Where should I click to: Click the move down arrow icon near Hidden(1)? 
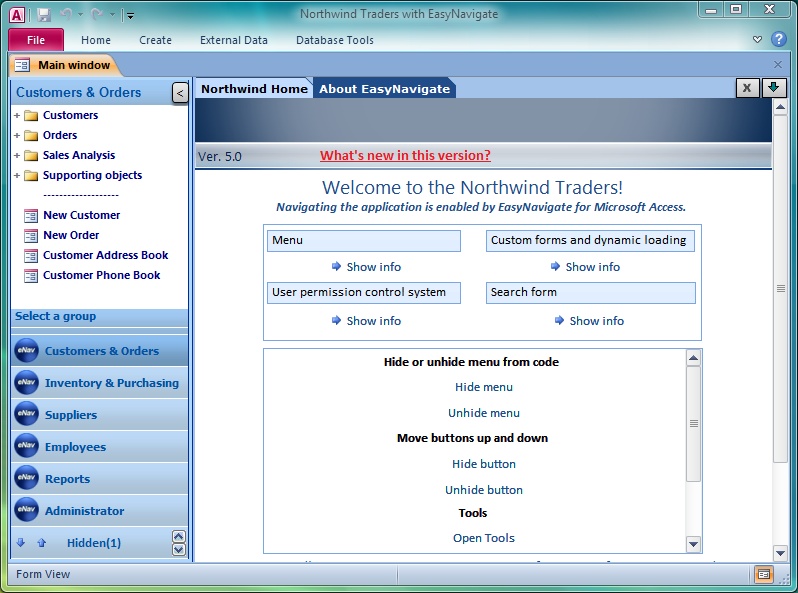(x=20, y=543)
